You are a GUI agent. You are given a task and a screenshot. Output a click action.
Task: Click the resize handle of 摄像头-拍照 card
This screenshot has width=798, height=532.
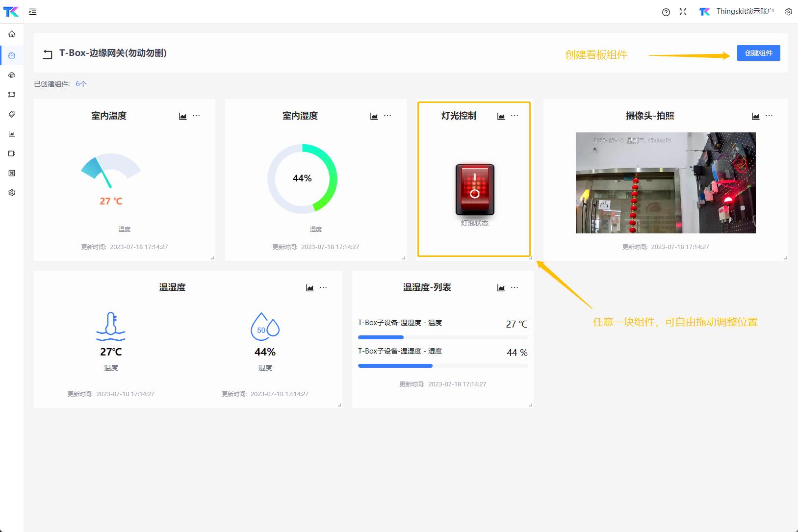pos(785,258)
